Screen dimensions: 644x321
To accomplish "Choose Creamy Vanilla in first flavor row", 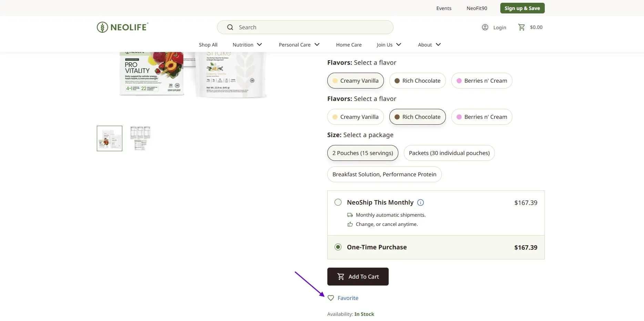I will [x=355, y=81].
